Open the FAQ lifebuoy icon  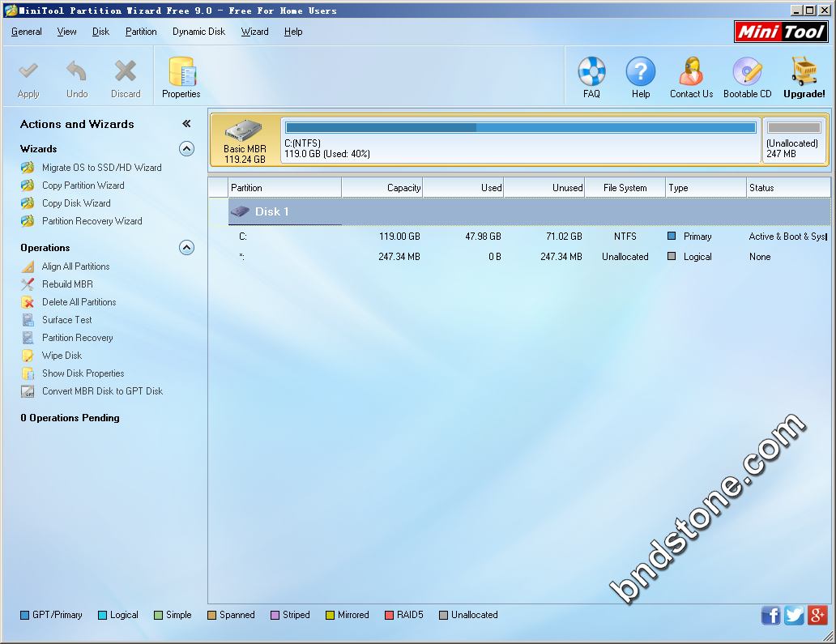[591, 71]
